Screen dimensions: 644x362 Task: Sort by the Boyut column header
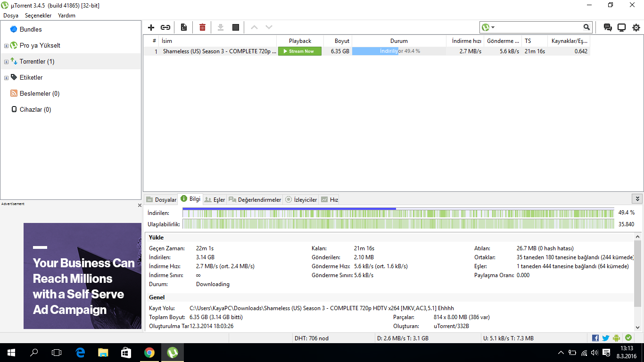338,41
